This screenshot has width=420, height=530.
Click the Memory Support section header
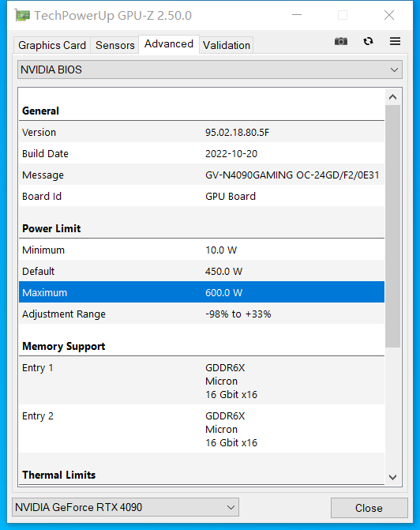click(x=63, y=346)
